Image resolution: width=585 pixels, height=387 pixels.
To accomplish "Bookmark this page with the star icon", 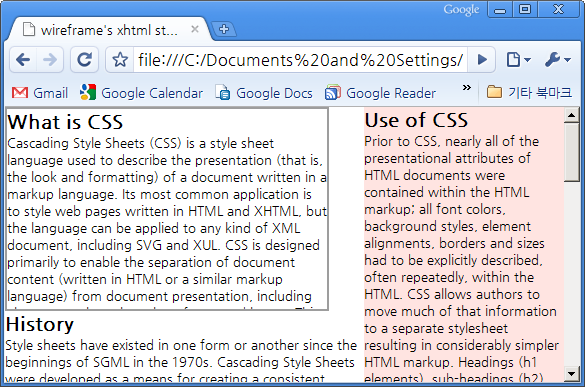I will (x=120, y=60).
